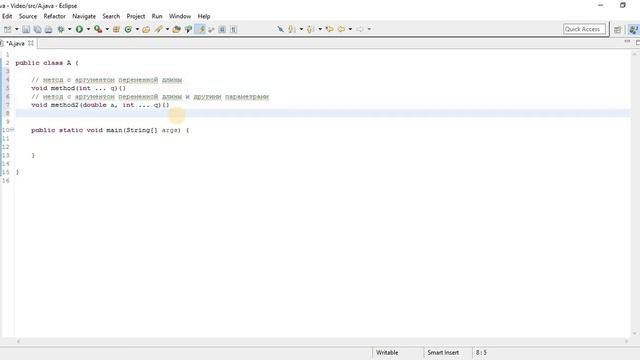Open the Run menu

[x=157, y=16]
